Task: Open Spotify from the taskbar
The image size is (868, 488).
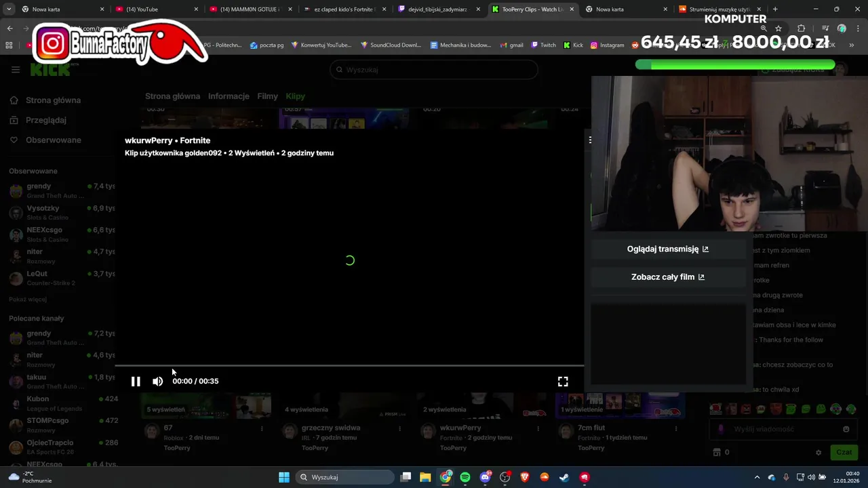Action: tap(465, 477)
